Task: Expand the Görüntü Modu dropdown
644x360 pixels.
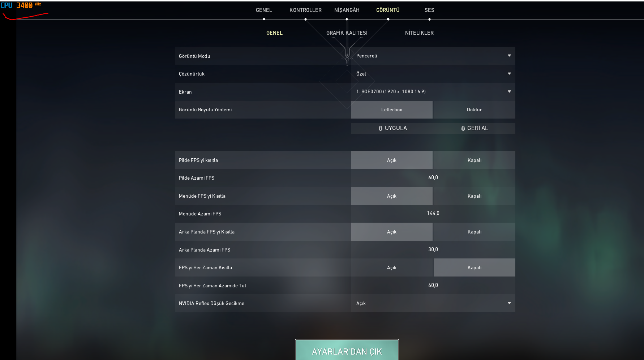Action: coord(433,56)
